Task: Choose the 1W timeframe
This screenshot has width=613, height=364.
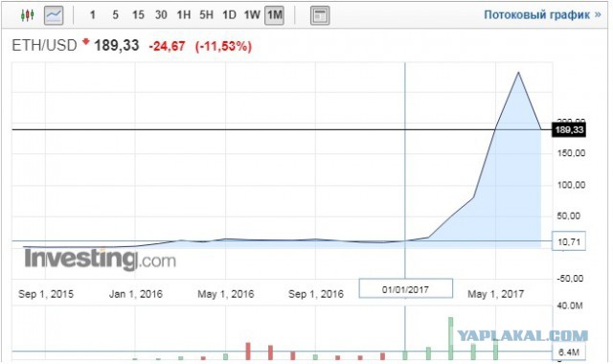Action: (x=252, y=15)
